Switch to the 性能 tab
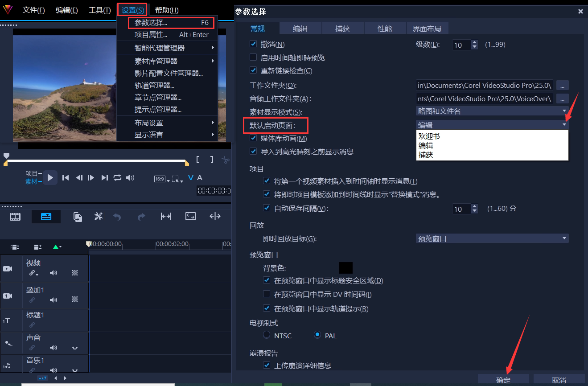 pos(384,29)
